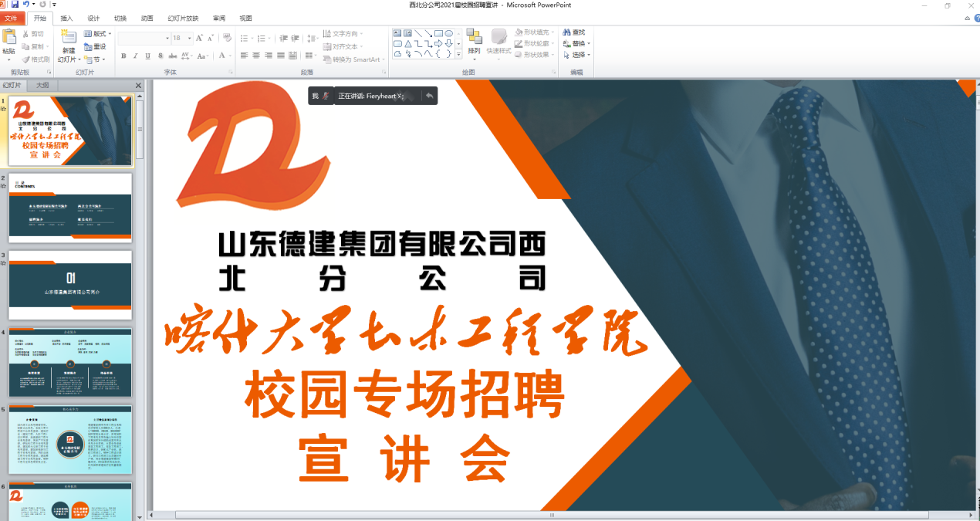Image resolution: width=980 pixels, height=521 pixels.
Task: Toggle underline formatting
Action: pos(147,56)
